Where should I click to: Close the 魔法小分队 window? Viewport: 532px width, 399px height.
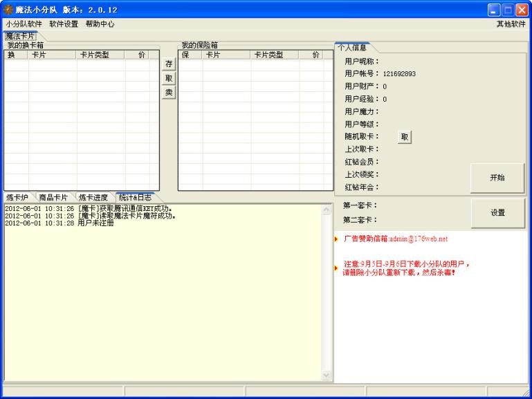pos(522,10)
